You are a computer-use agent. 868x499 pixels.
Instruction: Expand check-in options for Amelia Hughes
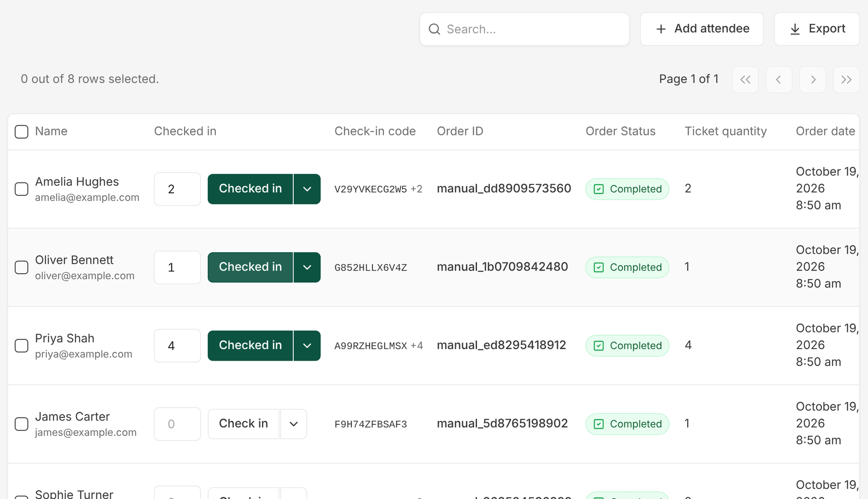[307, 189]
